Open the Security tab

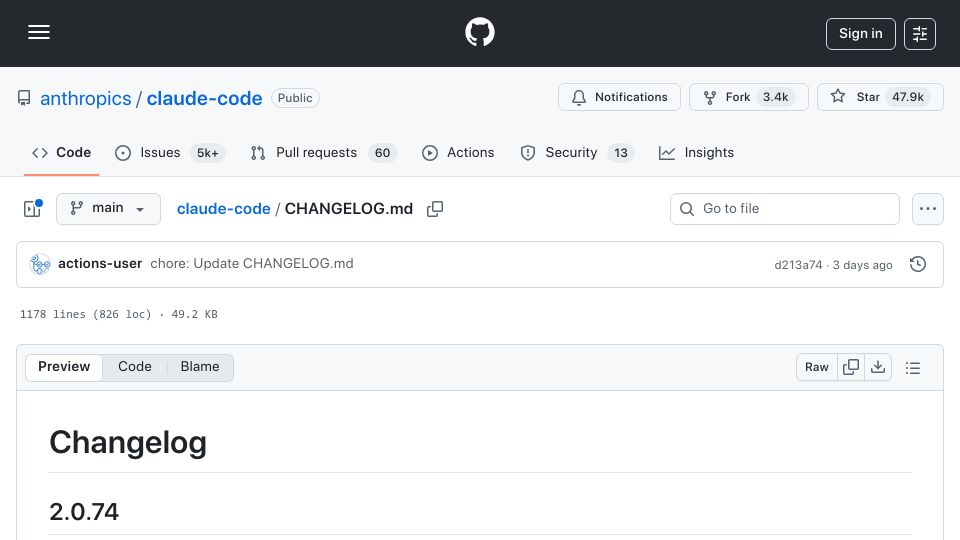pyautogui.click(x=576, y=152)
